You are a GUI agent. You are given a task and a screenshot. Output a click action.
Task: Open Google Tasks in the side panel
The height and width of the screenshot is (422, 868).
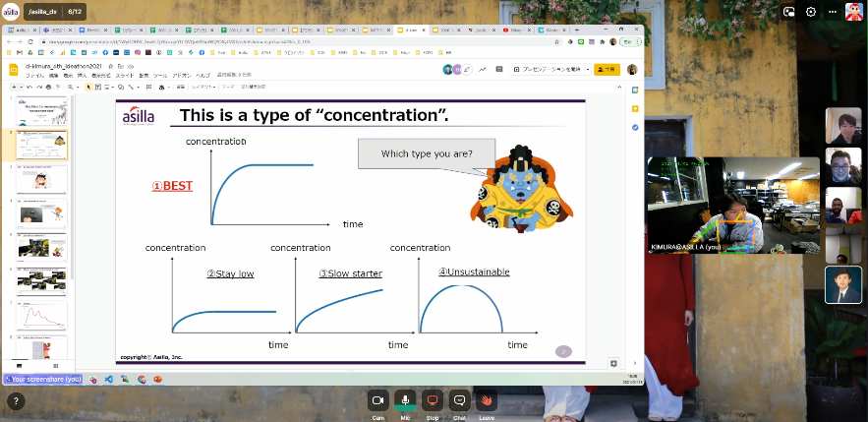point(635,127)
